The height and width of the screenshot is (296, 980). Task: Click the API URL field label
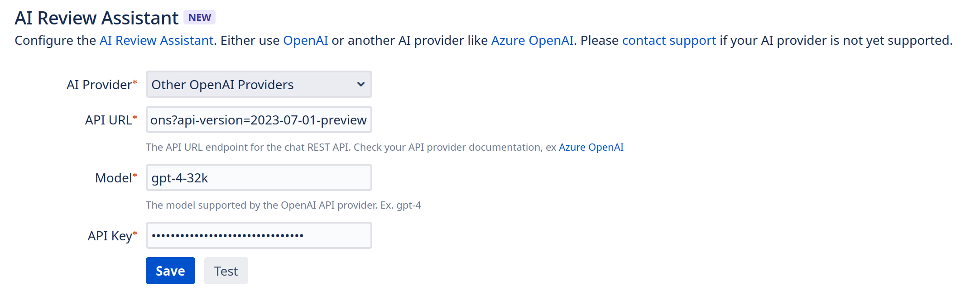(109, 120)
